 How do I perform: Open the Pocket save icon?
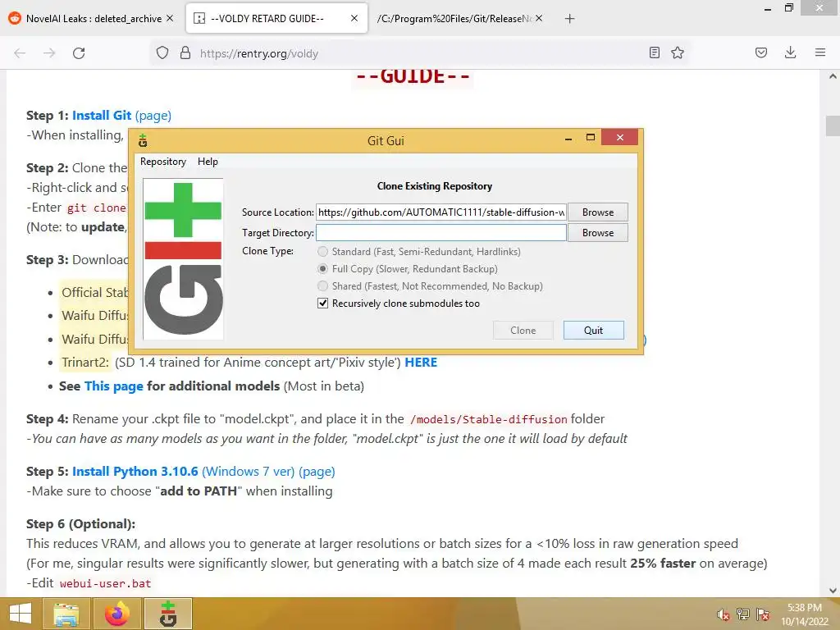coord(760,52)
